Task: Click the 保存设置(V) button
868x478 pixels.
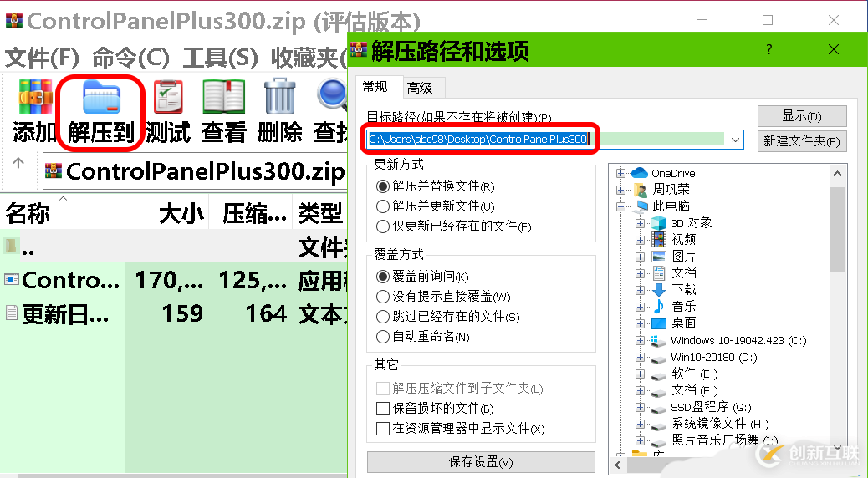Action: 481,462
